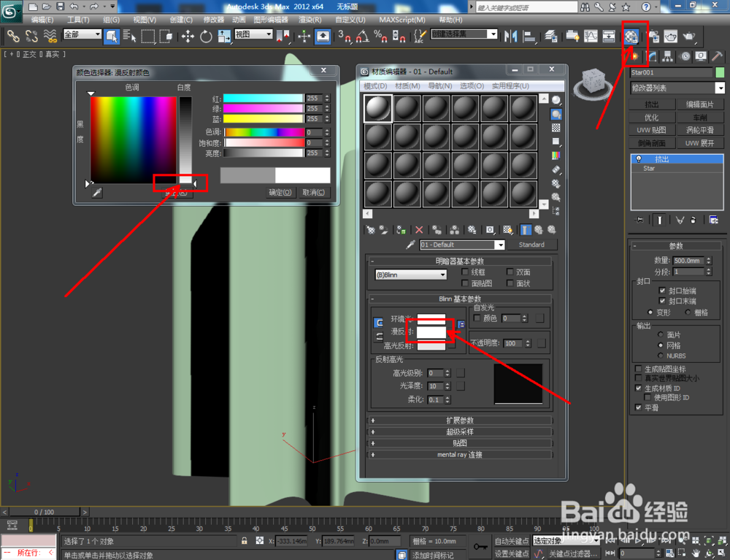The height and width of the screenshot is (560, 730).
Task: Open the material editor from the main toolbar
Action: pos(632,35)
